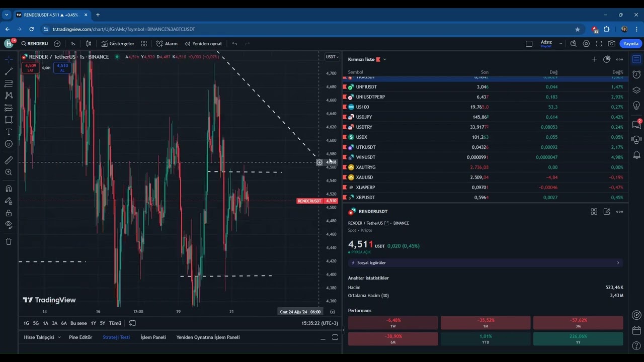The height and width of the screenshot is (362, 644).
Task: Open the horizontal lines drawing tool group
Action: pyautogui.click(x=9, y=83)
